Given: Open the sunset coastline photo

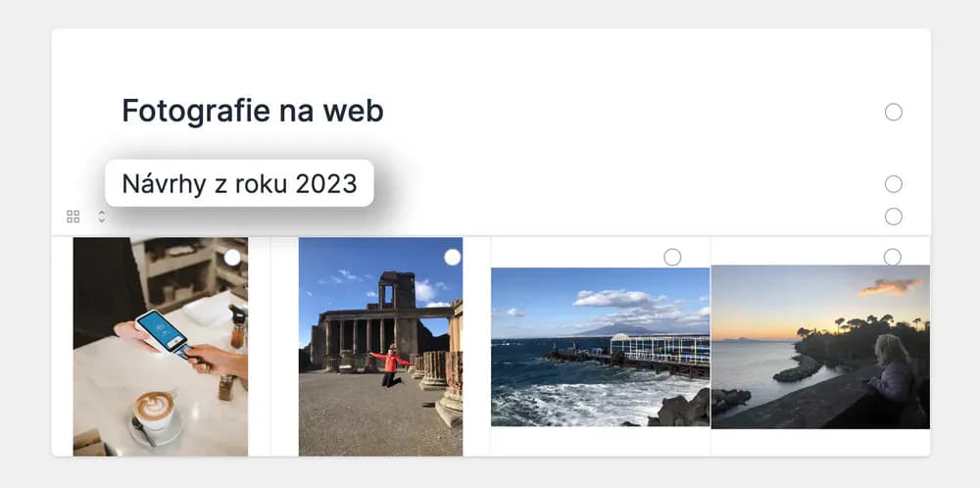Looking at the screenshot, I should tap(820, 347).
